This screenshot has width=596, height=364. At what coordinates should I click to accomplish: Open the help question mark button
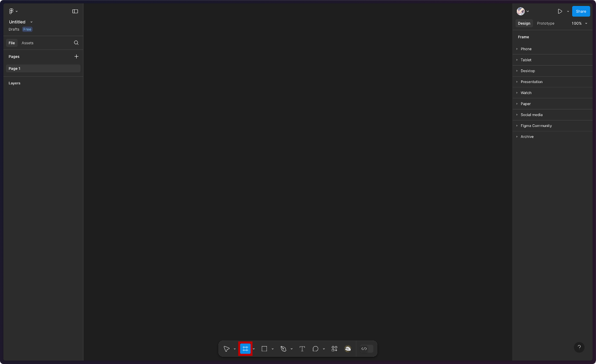579,347
